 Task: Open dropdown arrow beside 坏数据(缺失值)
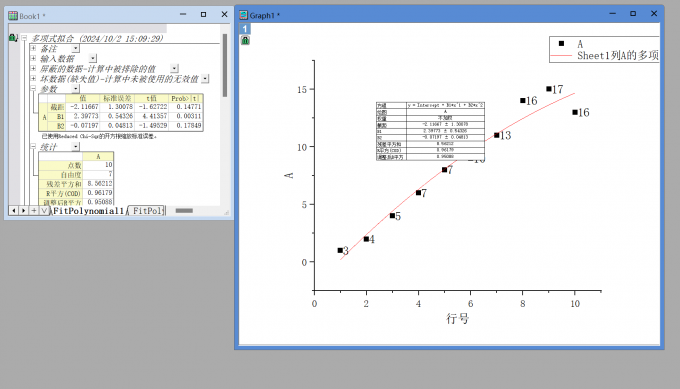point(205,78)
